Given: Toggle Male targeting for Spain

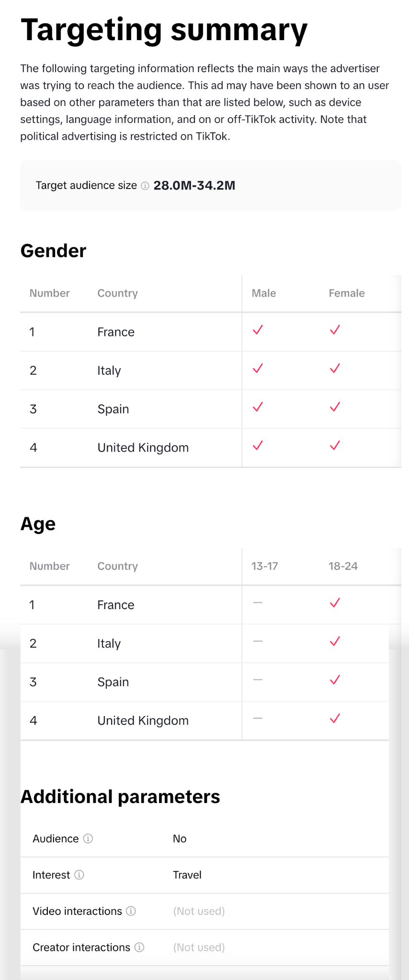Looking at the screenshot, I should [x=258, y=407].
